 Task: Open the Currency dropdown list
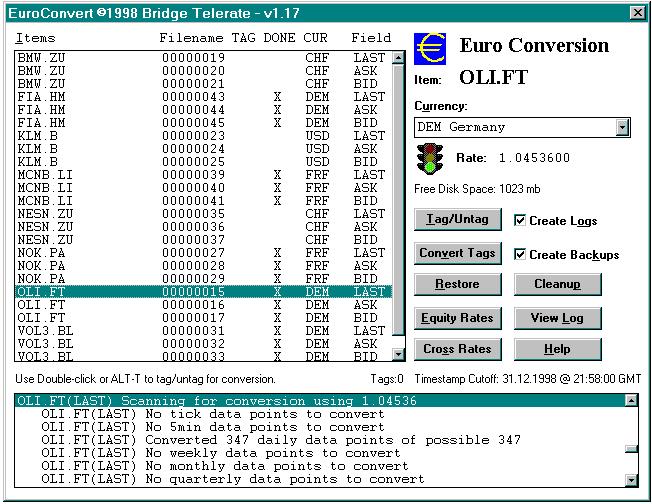click(x=623, y=127)
